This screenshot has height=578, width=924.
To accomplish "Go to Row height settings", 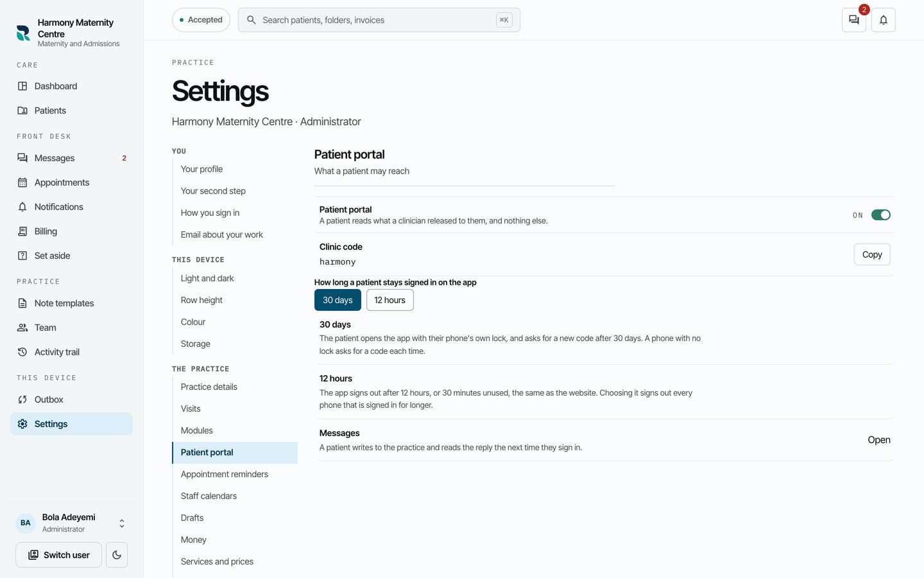I will (235, 300).
